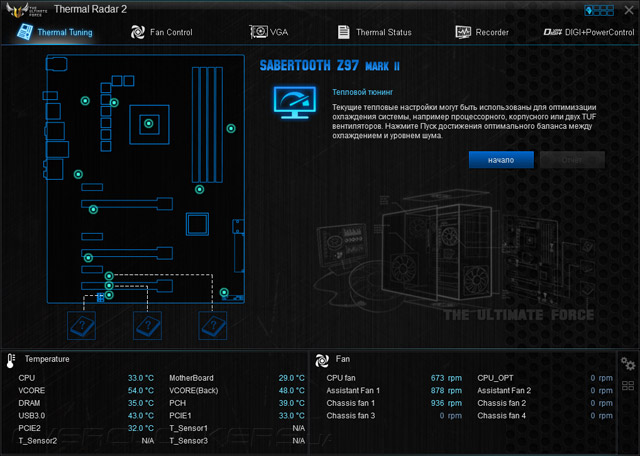Select the sensor dot right of the DRAM slots
The image size is (640, 456).
click(231, 129)
